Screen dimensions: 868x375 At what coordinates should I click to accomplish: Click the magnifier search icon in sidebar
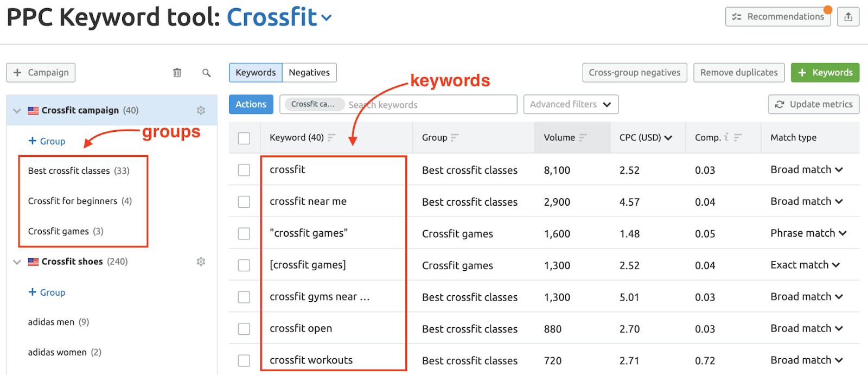[206, 73]
